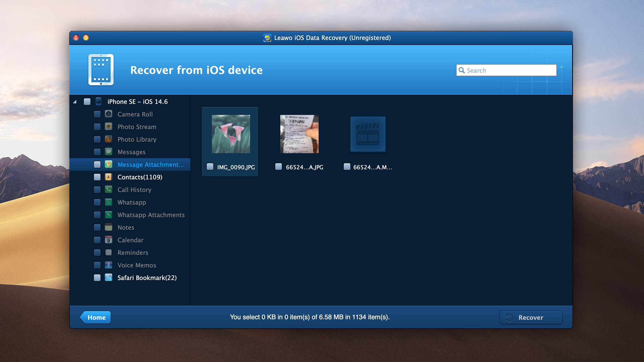644x362 pixels.
Task: Check the Photo Library checkbox
Action: coord(97,139)
